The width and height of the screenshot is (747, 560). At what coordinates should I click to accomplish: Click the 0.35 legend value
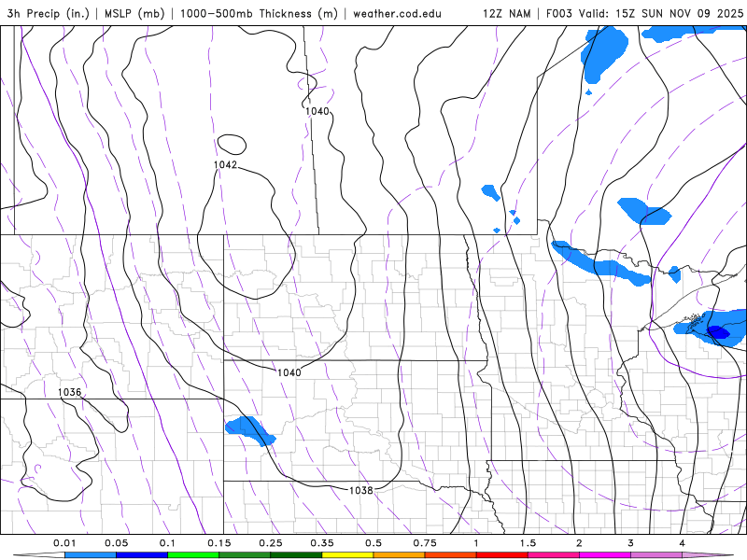[322, 543]
